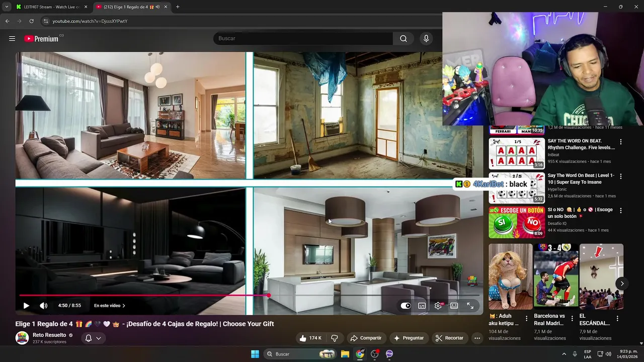This screenshot has height=362, width=644.
Task: Open the Barcelona vs Real Madrid short
Action: point(556,277)
